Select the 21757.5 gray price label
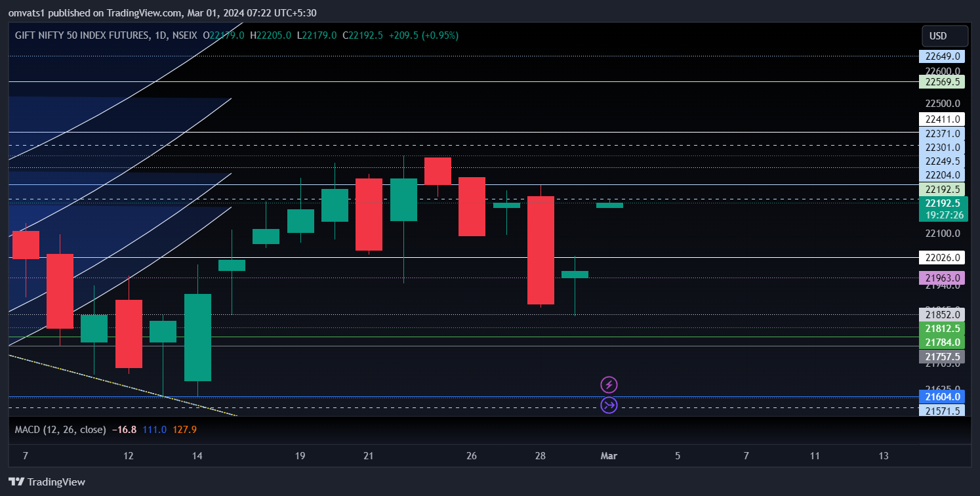980x496 pixels. pos(942,357)
